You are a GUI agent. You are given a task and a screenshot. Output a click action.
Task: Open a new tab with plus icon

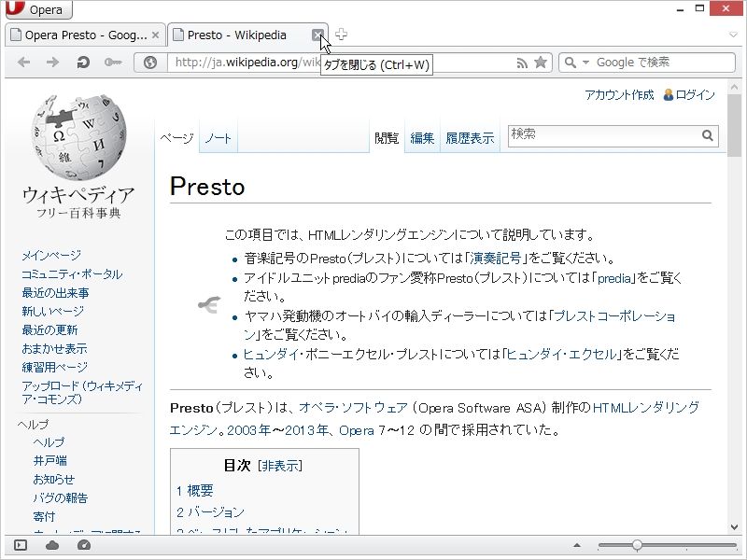tap(341, 35)
